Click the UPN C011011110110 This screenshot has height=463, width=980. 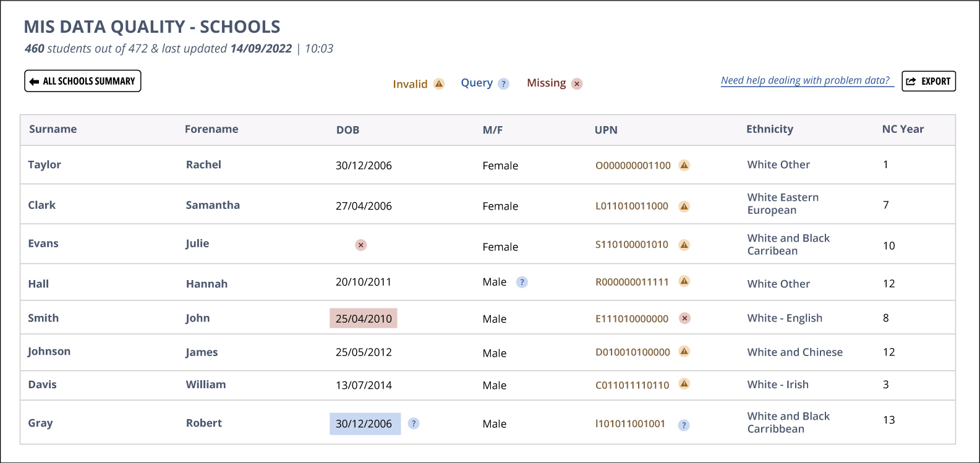click(632, 385)
